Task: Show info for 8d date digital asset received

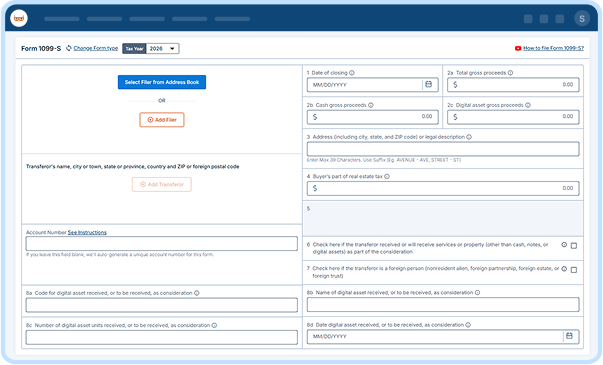Action: (468, 325)
